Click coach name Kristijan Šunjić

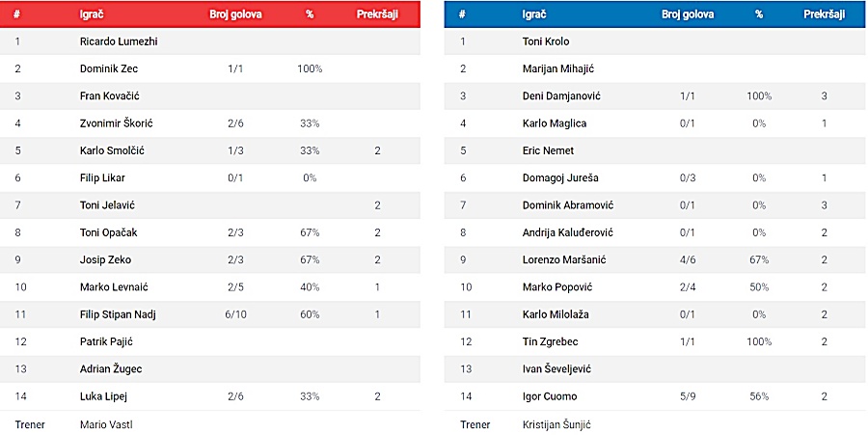point(558,423)
